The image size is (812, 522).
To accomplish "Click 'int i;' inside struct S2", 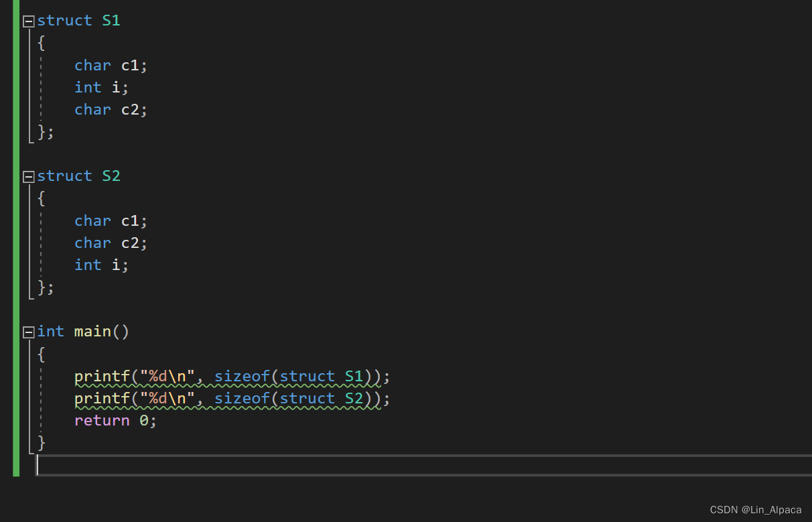I will pos(101,265).
